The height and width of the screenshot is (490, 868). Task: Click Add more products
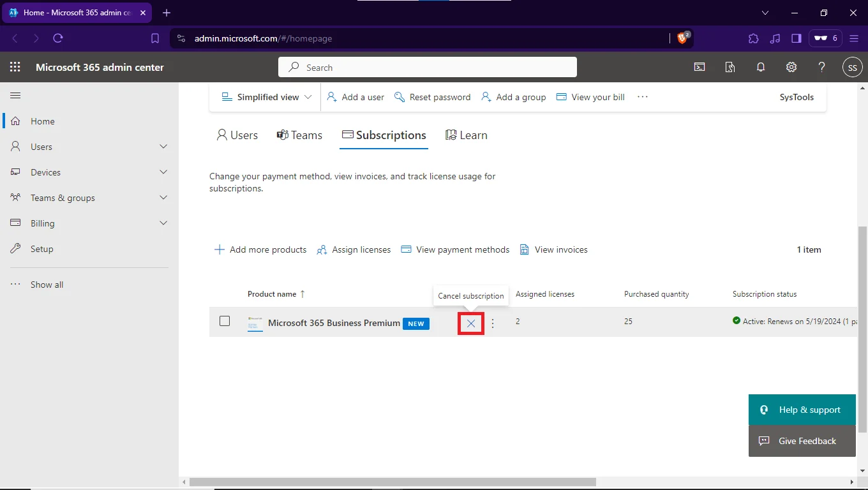coord(260,249)
